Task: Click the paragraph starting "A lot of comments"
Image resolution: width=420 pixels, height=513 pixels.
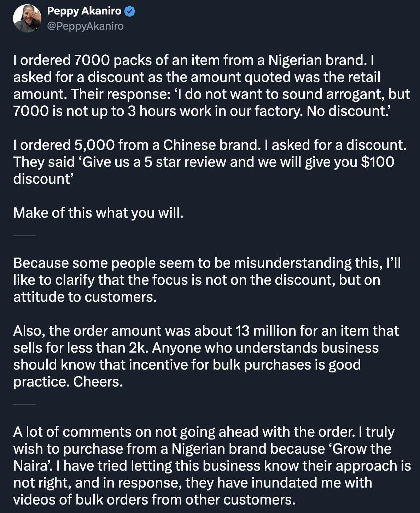Action: click(x=212, y=466)
